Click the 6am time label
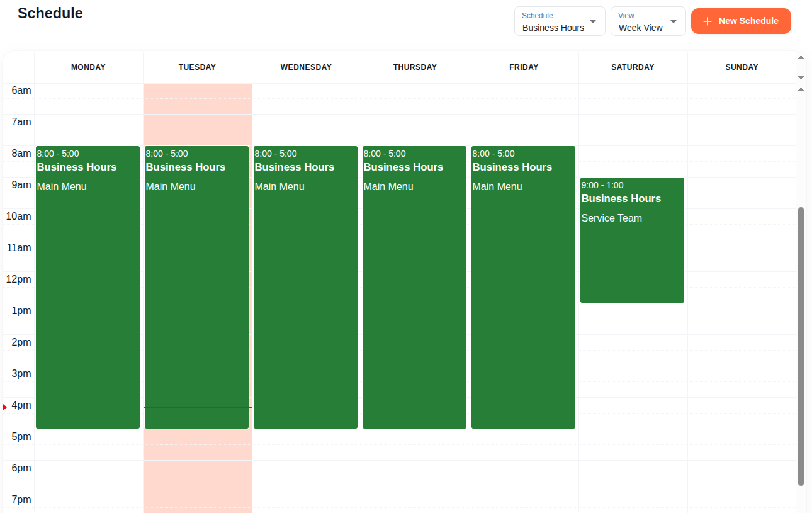 pyautogui.click(x=21, y=91)
